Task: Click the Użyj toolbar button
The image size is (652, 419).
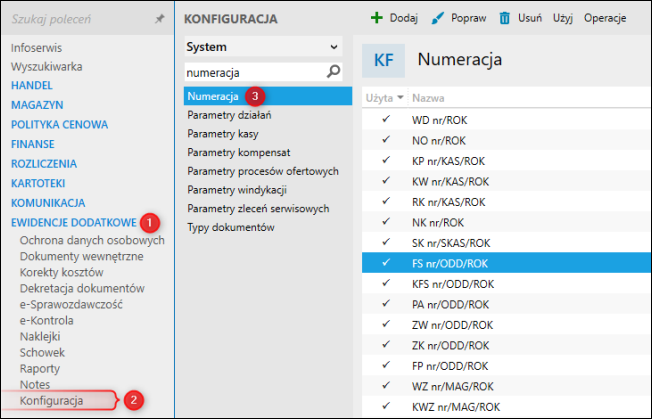Action: (562, 18)
